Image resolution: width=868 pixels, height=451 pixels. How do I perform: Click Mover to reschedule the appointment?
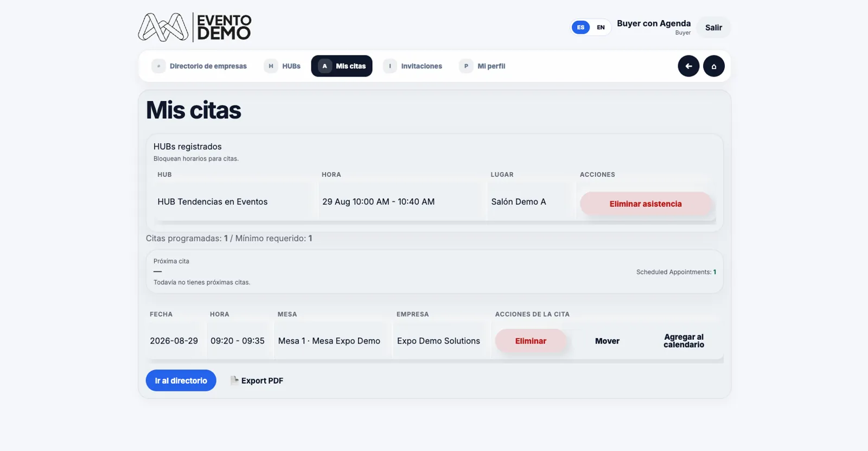click(607, 341)
